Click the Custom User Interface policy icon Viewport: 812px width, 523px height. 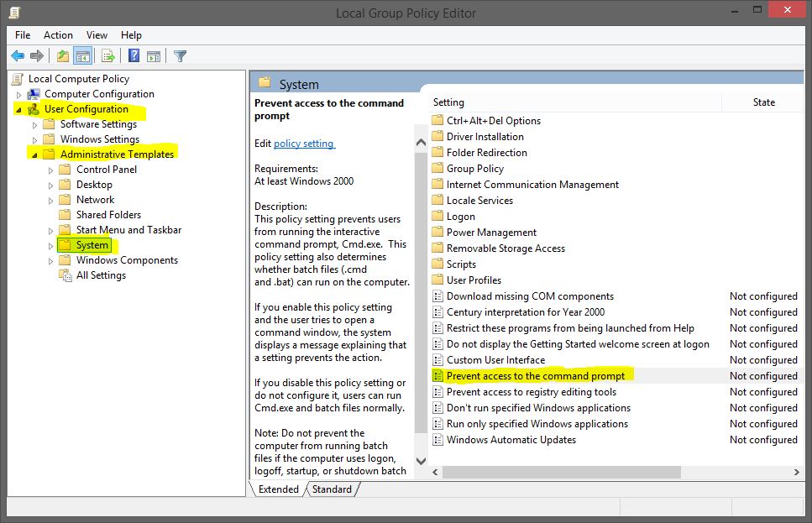pos(437,360)
